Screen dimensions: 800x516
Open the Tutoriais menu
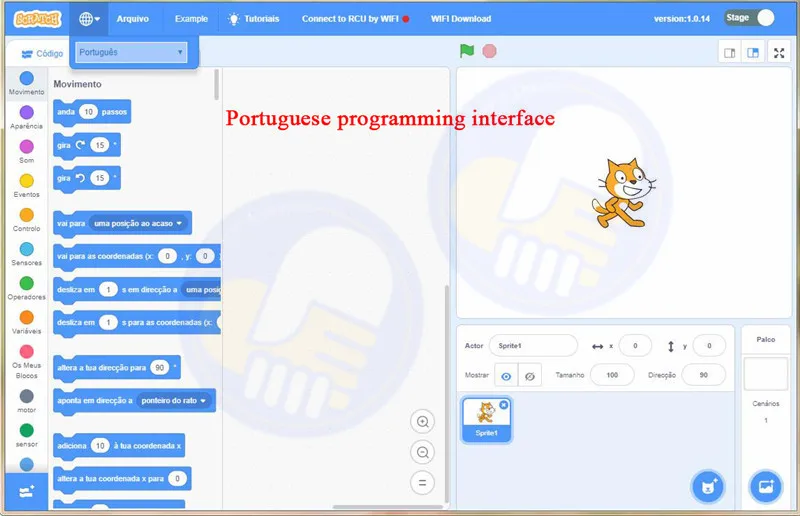pos(254,19)
